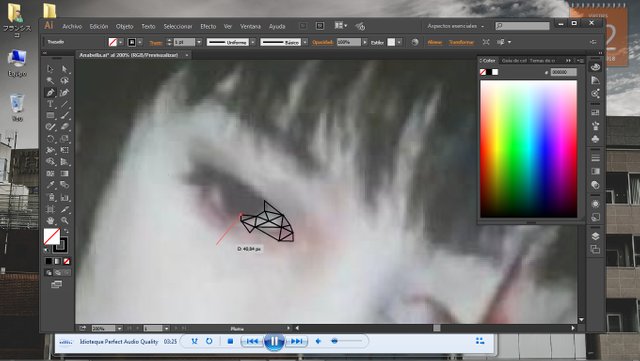The image size is (640, 361).
Task: Open the Objeto menu
Action: [x=124, y=26]
